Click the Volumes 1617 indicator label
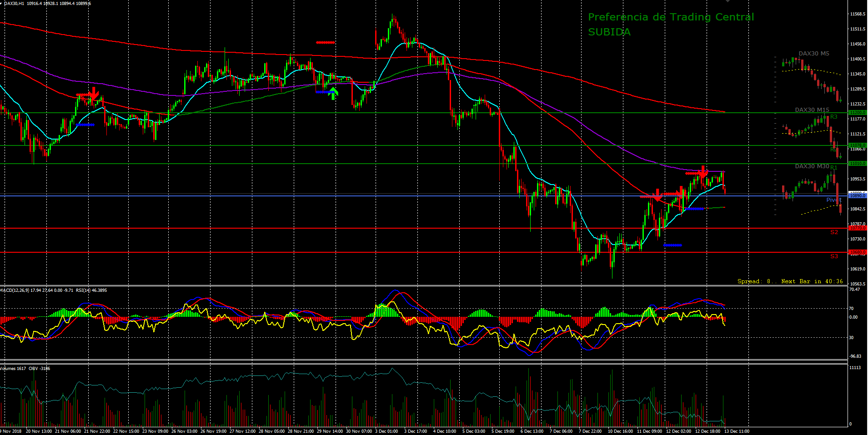Screen dimensions: 868x435 click(x=13, y=369)
